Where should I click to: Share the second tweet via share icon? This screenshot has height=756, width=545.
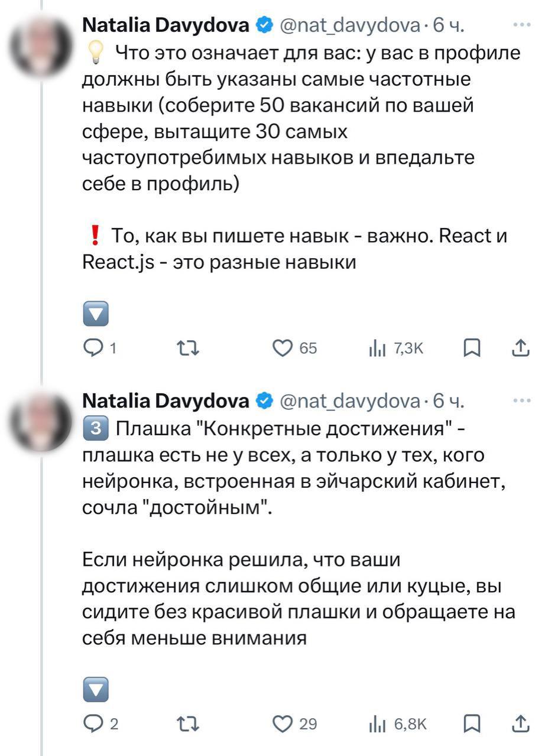coord(520,724)
